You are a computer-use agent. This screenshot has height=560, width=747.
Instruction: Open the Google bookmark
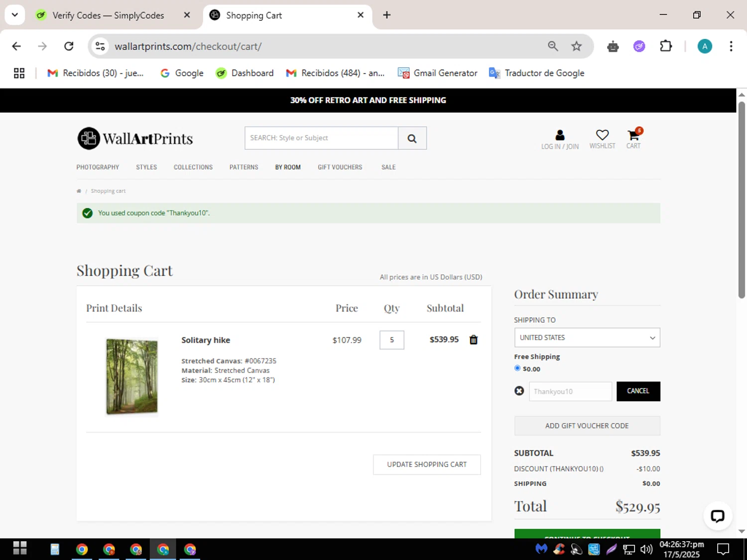click(x=181, y=73)
